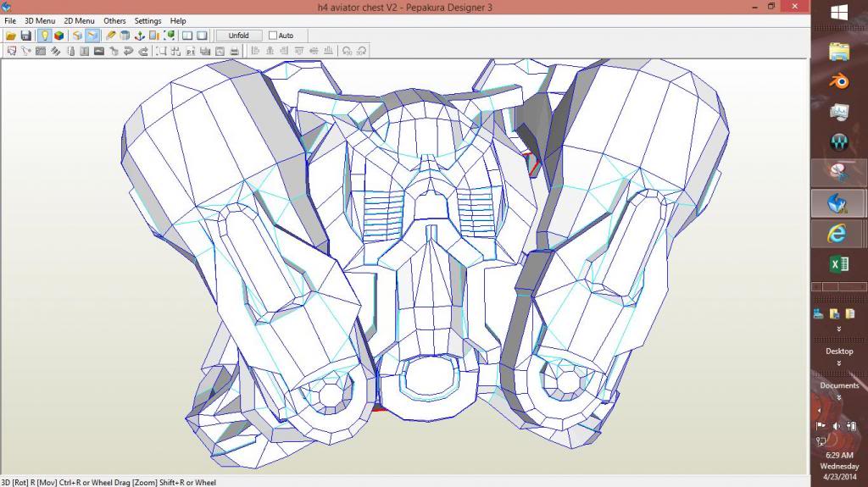Click the Align Right toolbar icon
This screenshot has height=487, width=868.
285,51
